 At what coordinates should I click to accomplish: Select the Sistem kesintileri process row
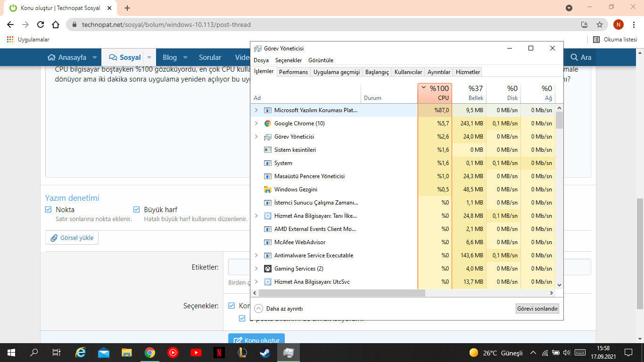(404, 150)
